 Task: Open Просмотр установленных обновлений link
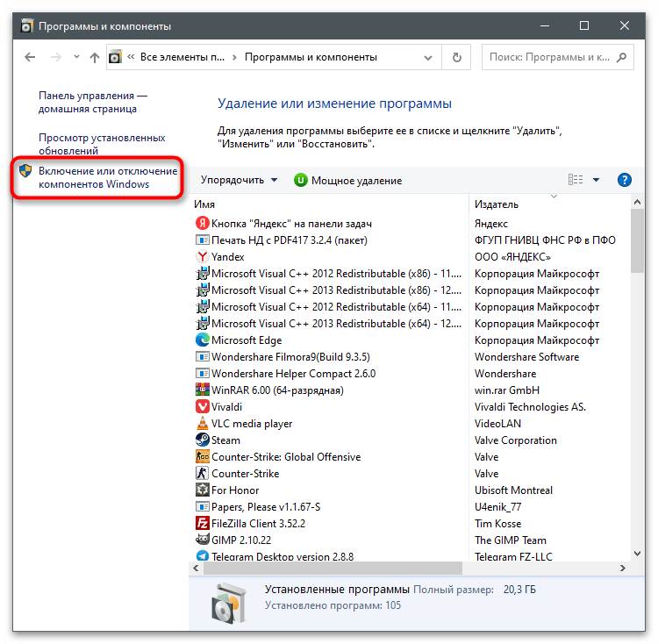coord(102,144)
